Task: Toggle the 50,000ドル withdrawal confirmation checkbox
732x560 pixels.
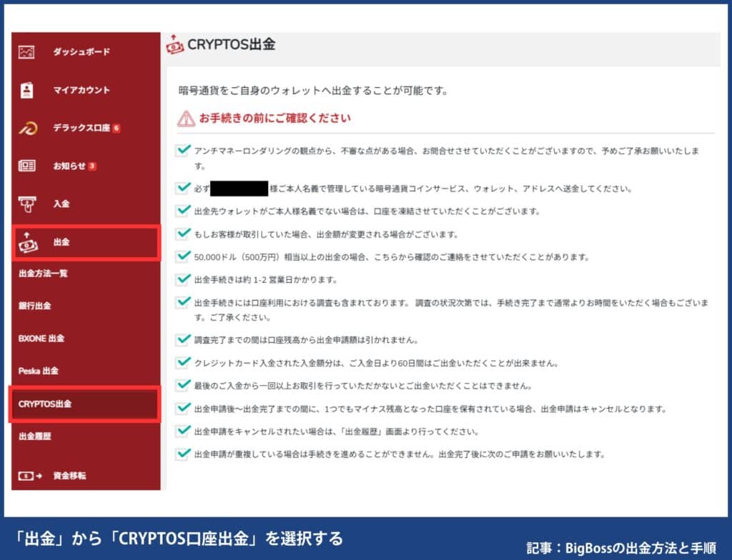Action: coord(182,256)
